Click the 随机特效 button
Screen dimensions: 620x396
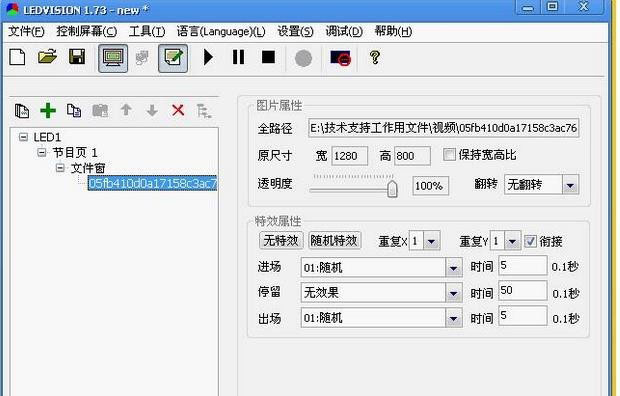coord(334,240)
